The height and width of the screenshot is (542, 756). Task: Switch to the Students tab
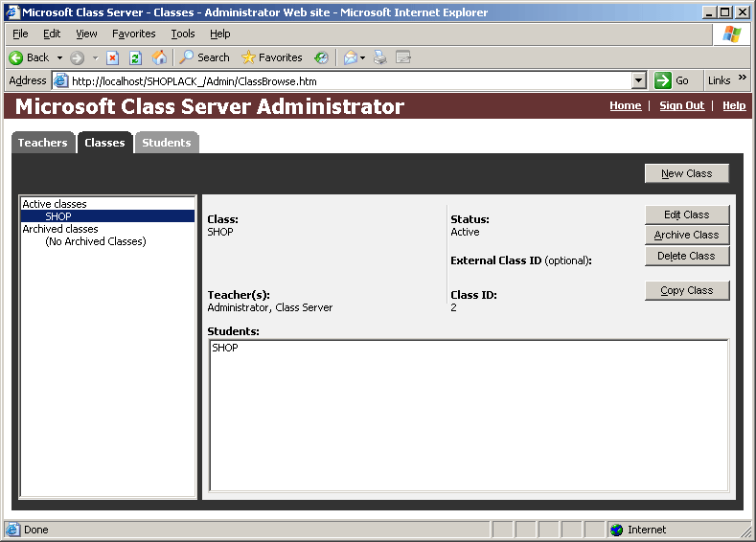click(167, 143)
